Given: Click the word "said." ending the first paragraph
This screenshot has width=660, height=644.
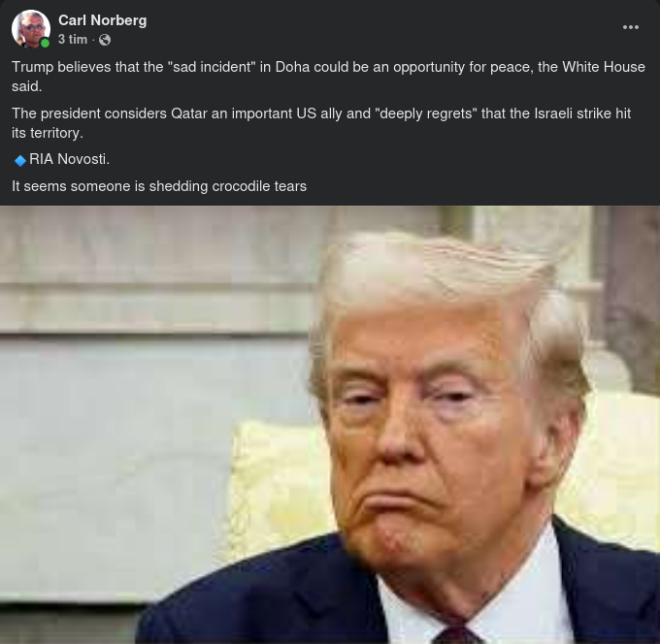Looking at the screenshot, I should [x=26, y=86].
